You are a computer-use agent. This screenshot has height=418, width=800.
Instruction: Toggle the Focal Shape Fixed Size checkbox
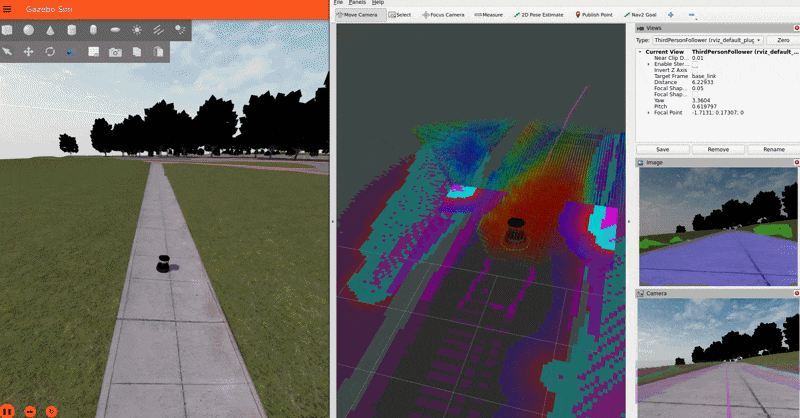point(695,94)
